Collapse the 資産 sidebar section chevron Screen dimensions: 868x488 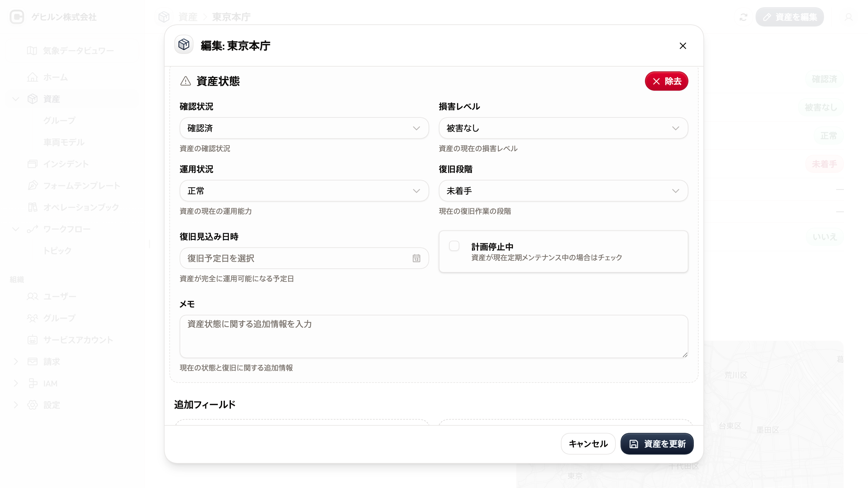coord(15,99)
